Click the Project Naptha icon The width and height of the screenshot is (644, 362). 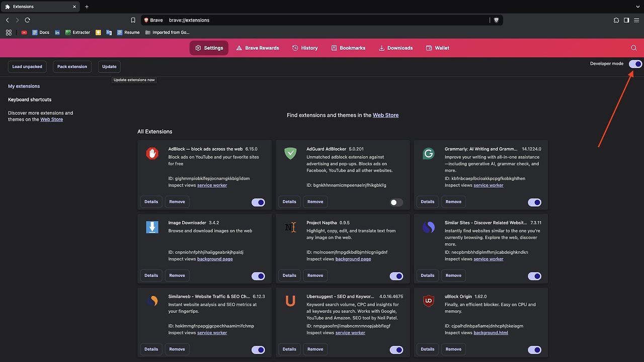(290, 227)
